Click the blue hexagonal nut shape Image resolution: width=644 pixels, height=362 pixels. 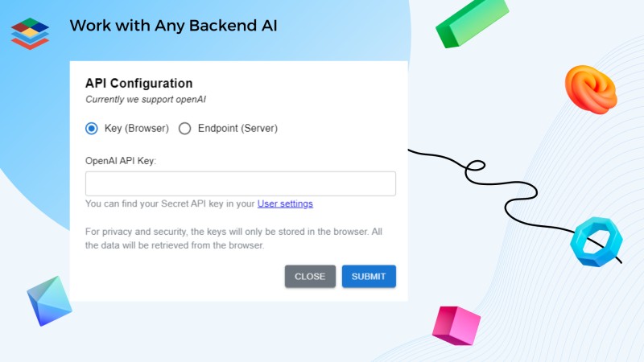click(x=597, y=242)
